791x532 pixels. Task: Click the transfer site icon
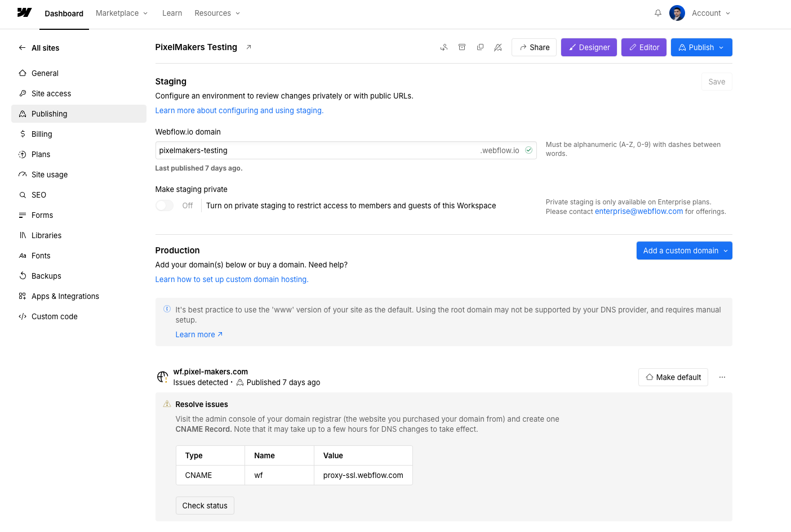[444, 47]
